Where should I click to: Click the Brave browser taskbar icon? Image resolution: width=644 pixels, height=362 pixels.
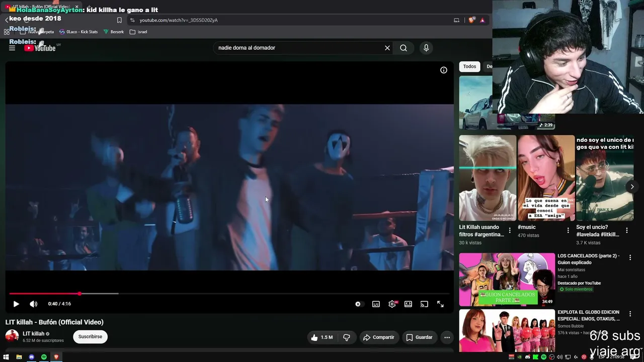[56, 357]
